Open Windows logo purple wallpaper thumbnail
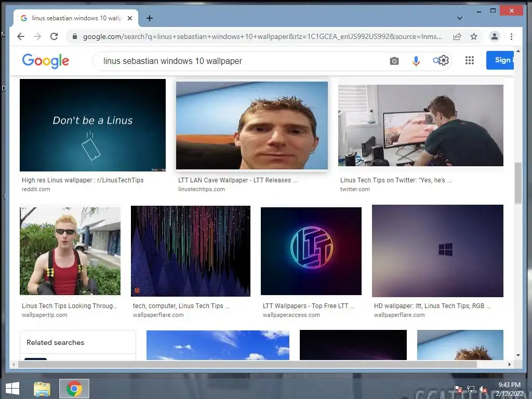 coord(437,251)
